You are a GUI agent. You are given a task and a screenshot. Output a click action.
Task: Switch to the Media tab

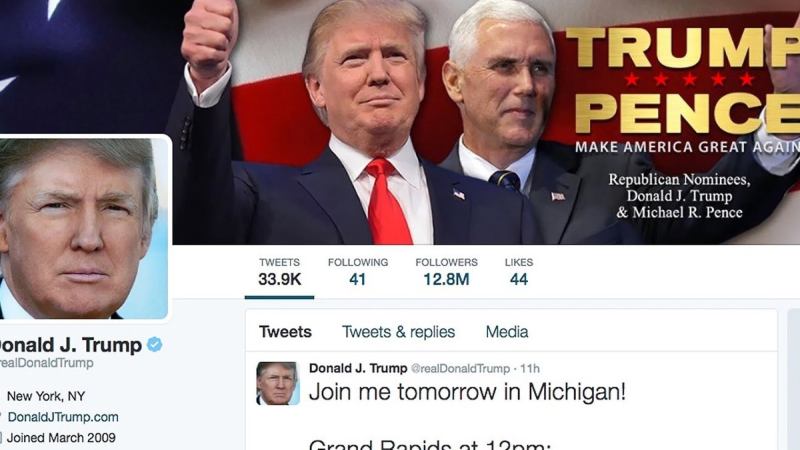pyautogui.click(x=507, y=332)
